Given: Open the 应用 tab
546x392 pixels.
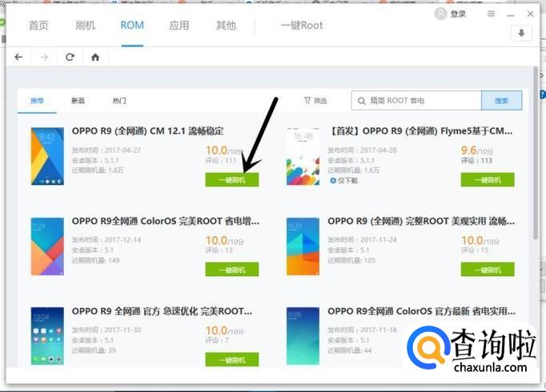Looking at the screenshot, I should click(x=179, y=26).
